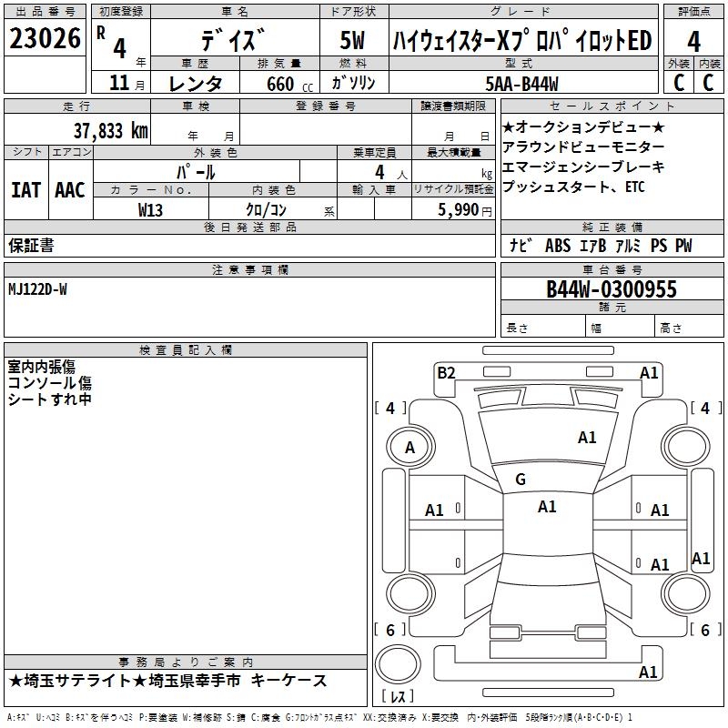Click the A1 mark on the roof

click(x=547, y=507)
